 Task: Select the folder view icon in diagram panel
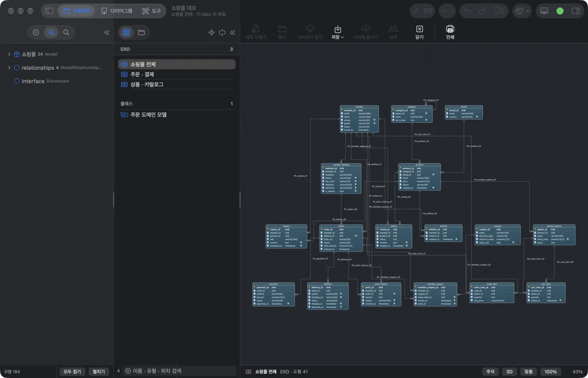coord(141,32)
